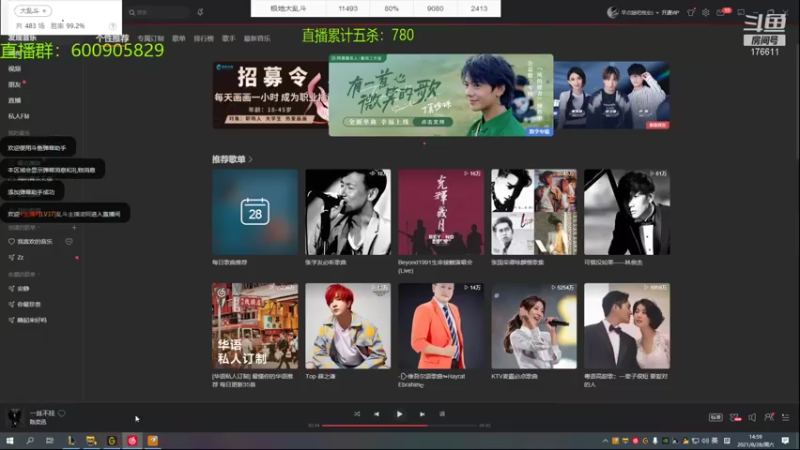Open the lyrics icon beside next-track button
Screen dimensions: 800x450
point(442,414)
